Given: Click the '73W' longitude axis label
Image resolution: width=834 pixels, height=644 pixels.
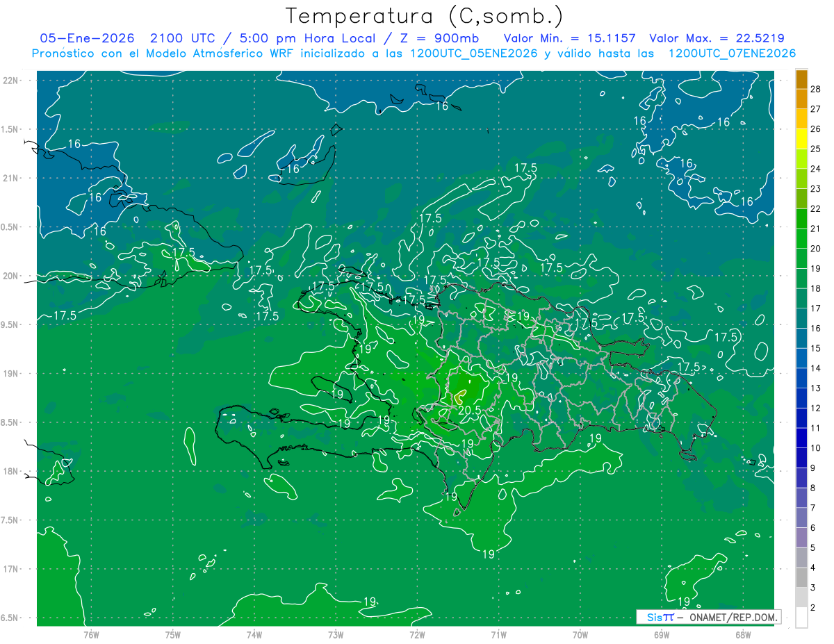Looking at the screenshot, I should tap(336, 635).
